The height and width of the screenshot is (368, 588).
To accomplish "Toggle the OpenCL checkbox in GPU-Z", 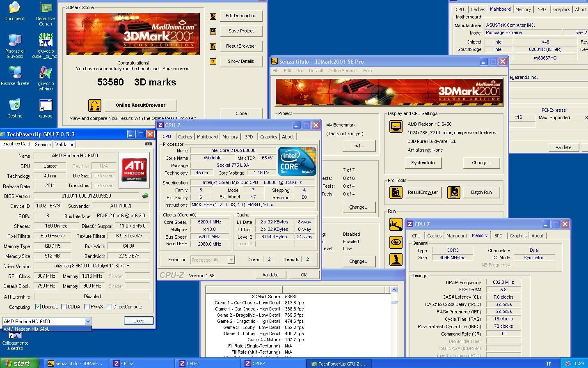I will tap(38, 307).
